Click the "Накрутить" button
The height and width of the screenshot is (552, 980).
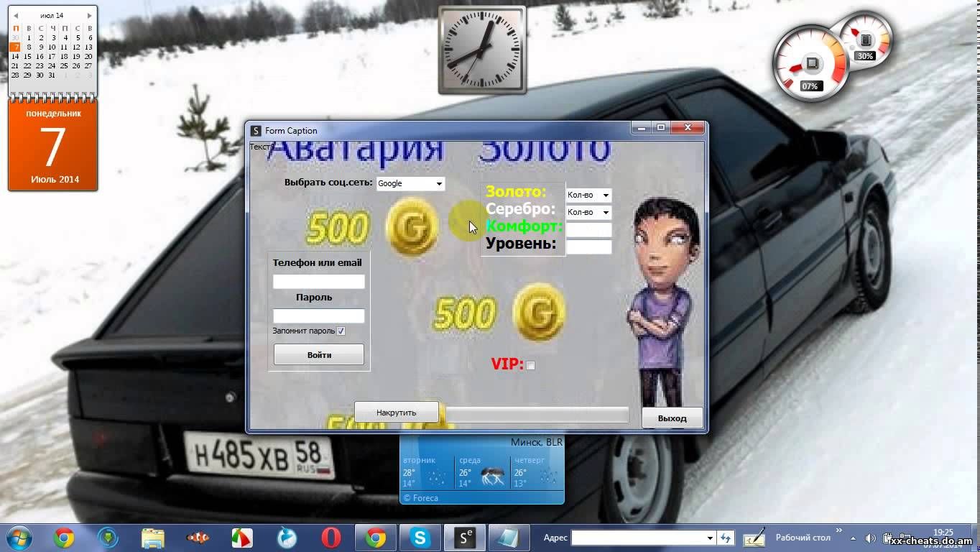(397, 413)
